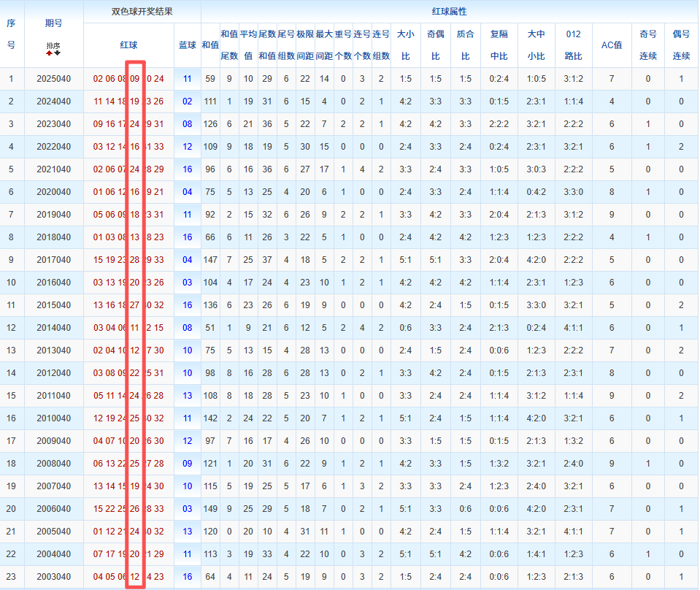The image size is (700, 590).
Task: Select period 2003040 in the last row
Action: [x=53, y=577]
